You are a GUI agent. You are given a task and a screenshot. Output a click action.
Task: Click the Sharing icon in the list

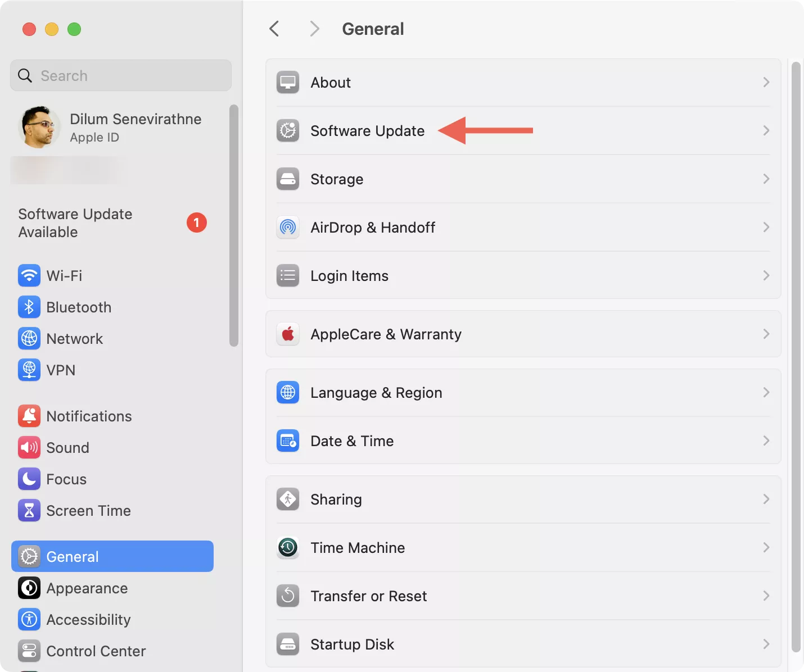288,500
